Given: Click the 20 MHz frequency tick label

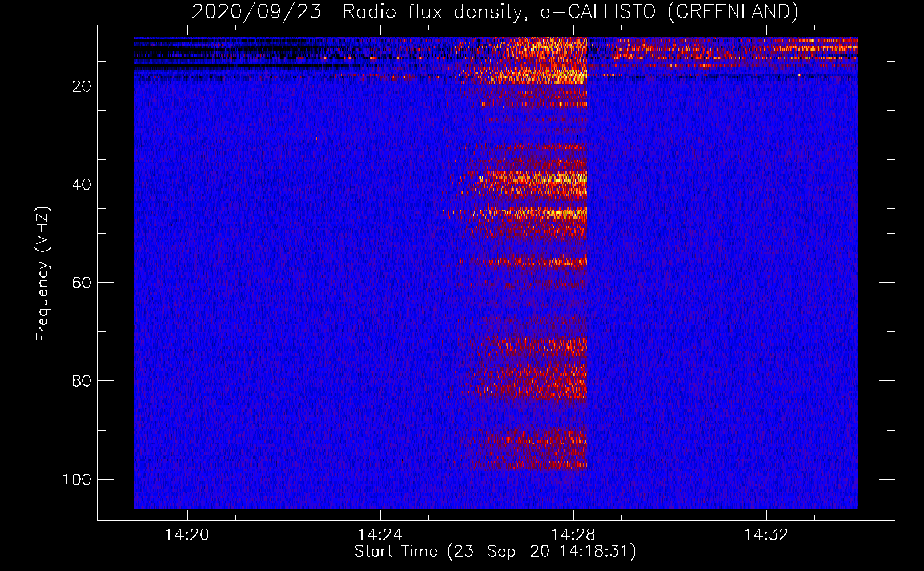Looking at the screenshot, I should pos(82,86).
